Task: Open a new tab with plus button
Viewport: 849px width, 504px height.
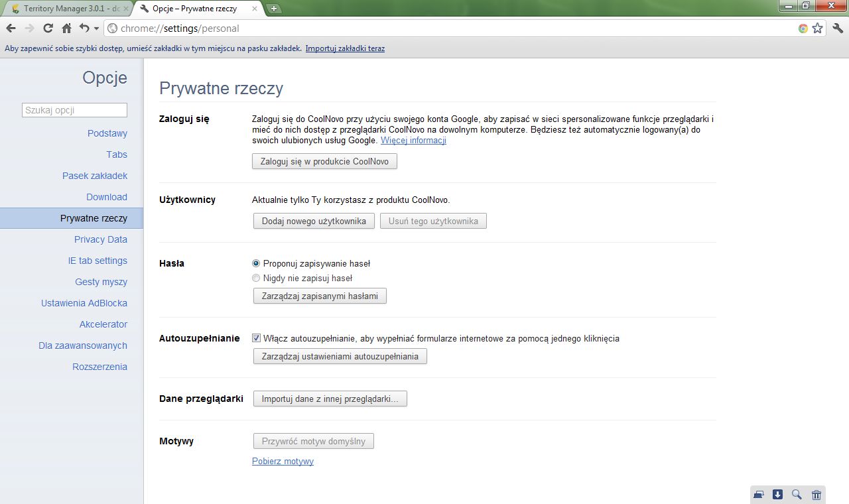Action: click(274, 9)
